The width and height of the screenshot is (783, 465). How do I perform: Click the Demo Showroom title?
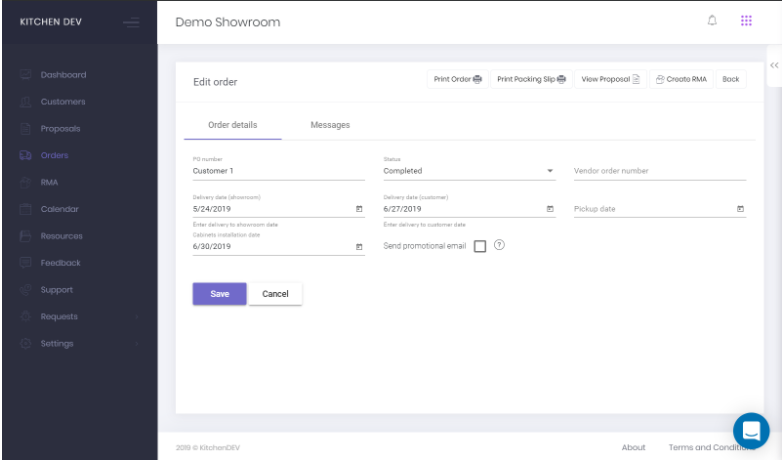[228, 22]
